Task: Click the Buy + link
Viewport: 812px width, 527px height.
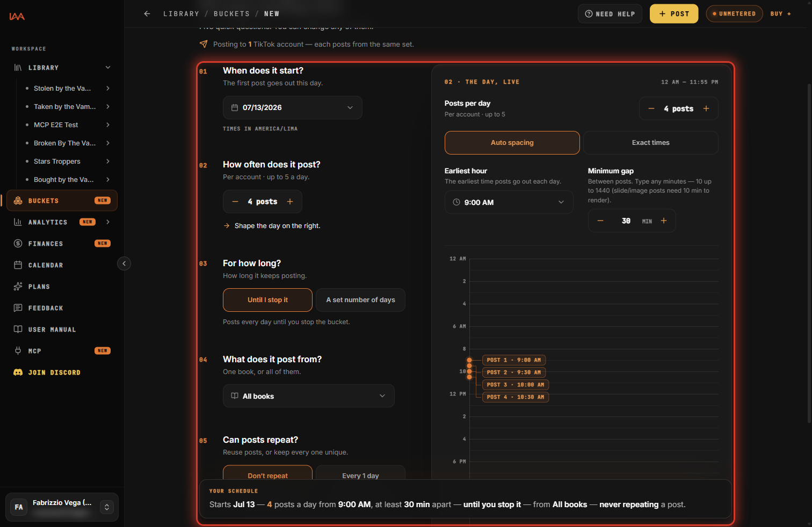Action: coord(781,14)
